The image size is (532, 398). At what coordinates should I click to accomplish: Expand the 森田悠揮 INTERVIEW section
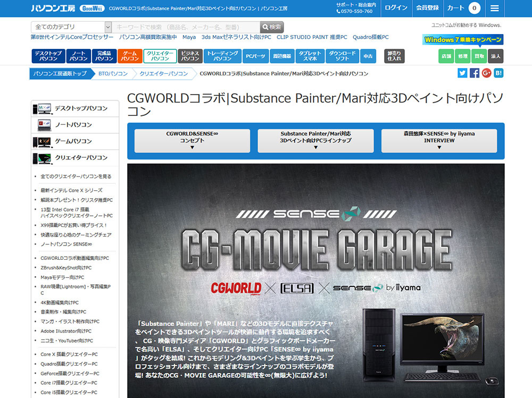click(x=439, y=141)
